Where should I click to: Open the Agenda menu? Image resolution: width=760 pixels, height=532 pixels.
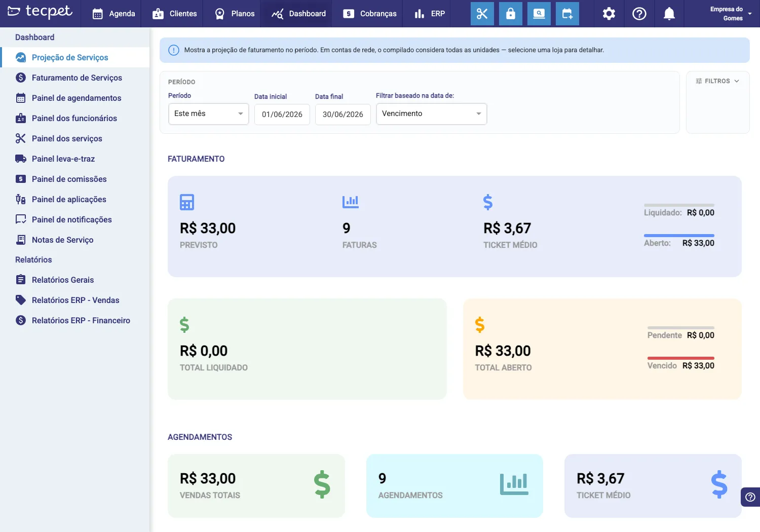[114, 14]
